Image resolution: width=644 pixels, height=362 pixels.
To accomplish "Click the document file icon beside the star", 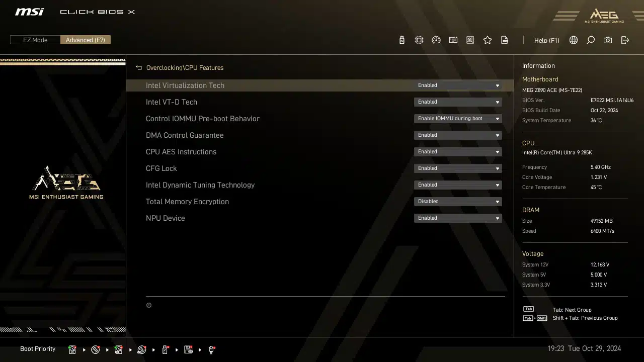I will point(505,40).
